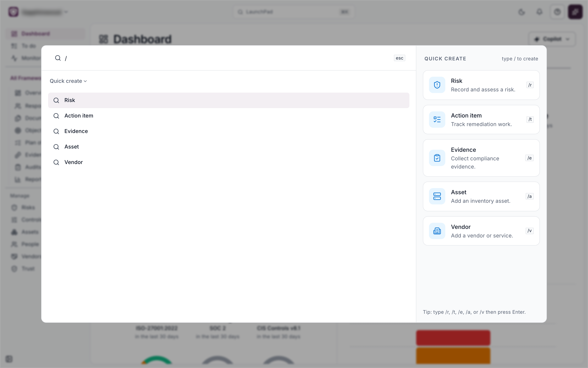
Task: Click the search magnifier icon in the command bar
Action: 58,58
